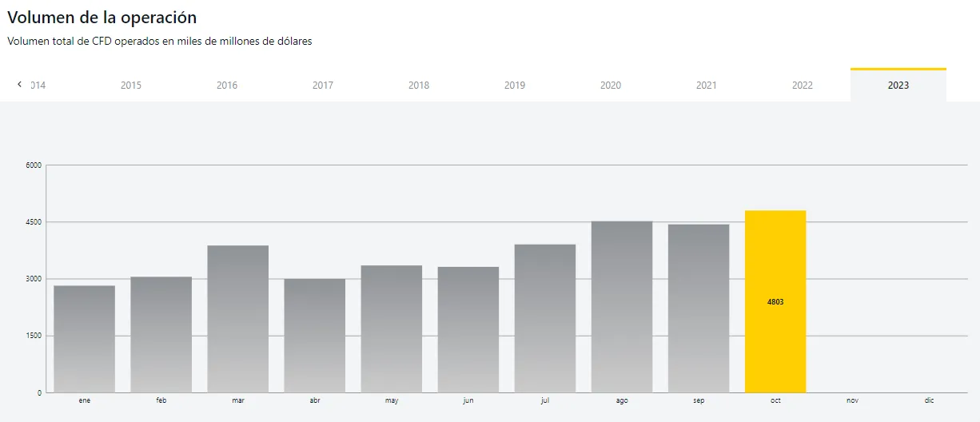
Task: Click the nov month label
Action: (852, 400)
